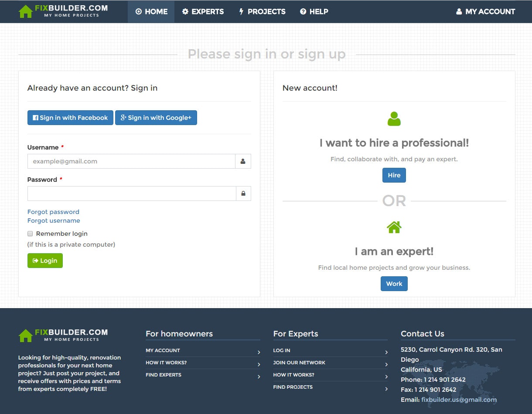This screenshot has width=532, height=414.
Task: Click arrow next to Join Our Network
Action: pos(386,364)
